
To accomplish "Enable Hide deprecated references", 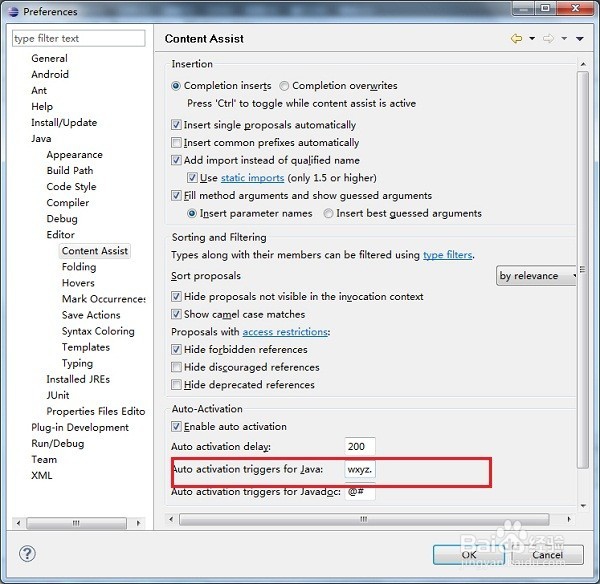I will [x=176, y=384].
